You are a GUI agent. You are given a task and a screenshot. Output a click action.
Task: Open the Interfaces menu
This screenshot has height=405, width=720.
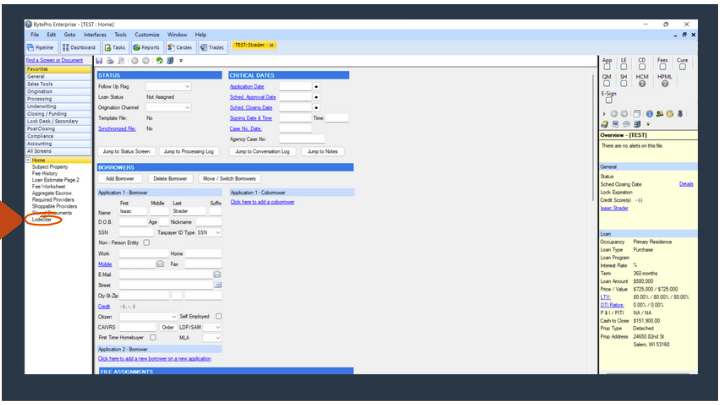coord(95,35)
